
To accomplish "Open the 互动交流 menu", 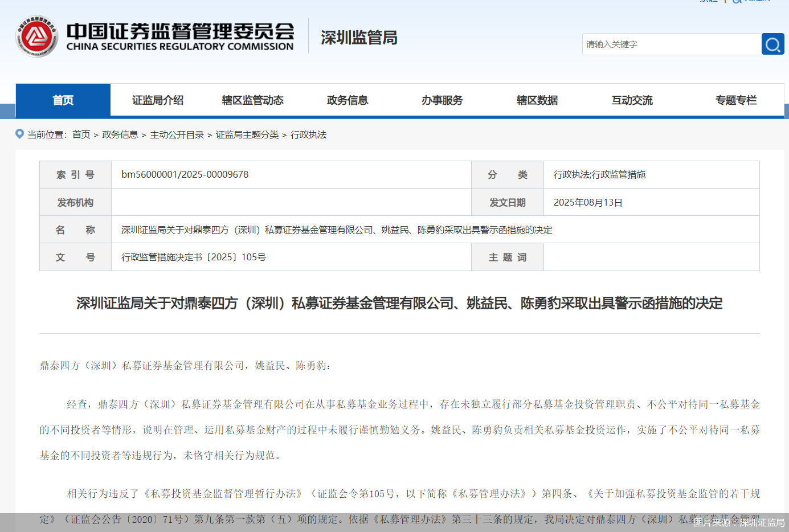I will click(x=632, y=100).
